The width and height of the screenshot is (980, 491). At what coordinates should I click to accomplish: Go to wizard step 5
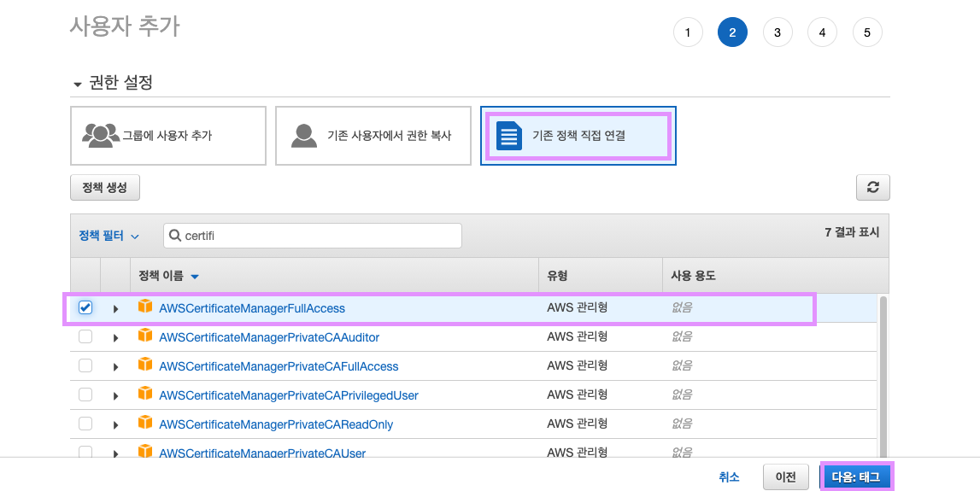pos(867,32)
